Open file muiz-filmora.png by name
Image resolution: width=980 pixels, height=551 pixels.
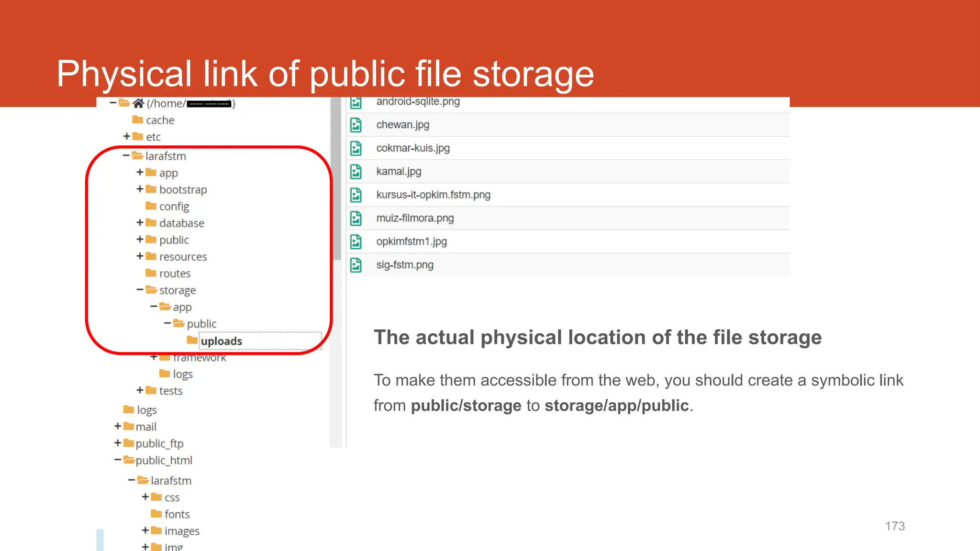(x=415, y=218)
